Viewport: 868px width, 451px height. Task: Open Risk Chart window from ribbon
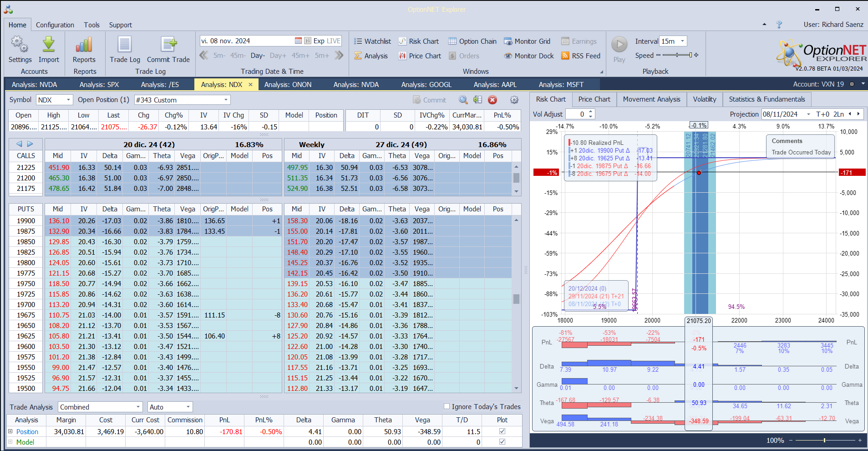[418, 41]
